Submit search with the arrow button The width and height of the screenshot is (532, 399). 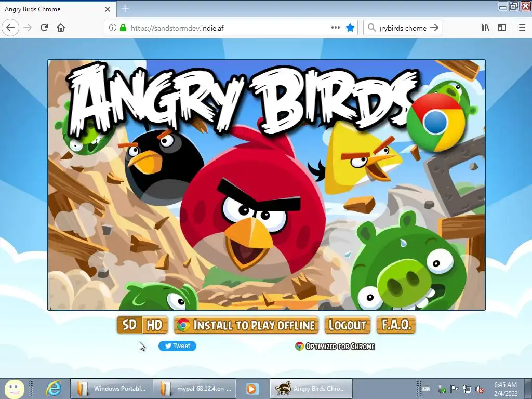point(434,28)
